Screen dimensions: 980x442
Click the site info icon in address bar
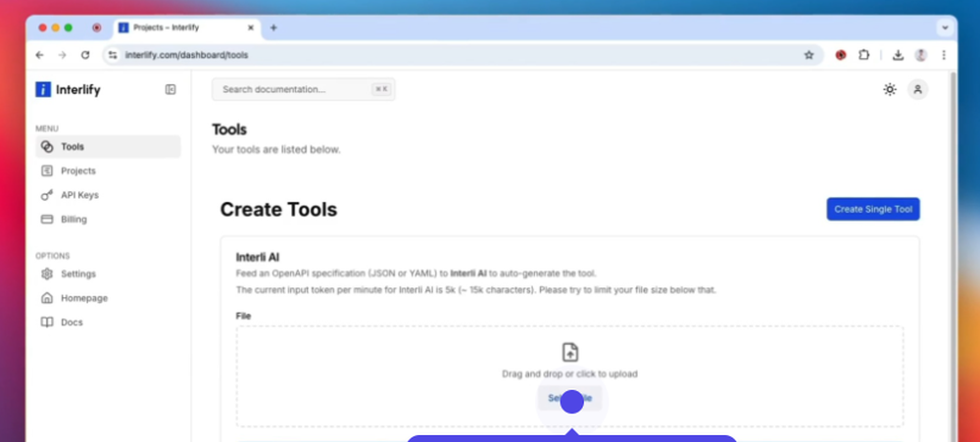[x=113, y=55]
